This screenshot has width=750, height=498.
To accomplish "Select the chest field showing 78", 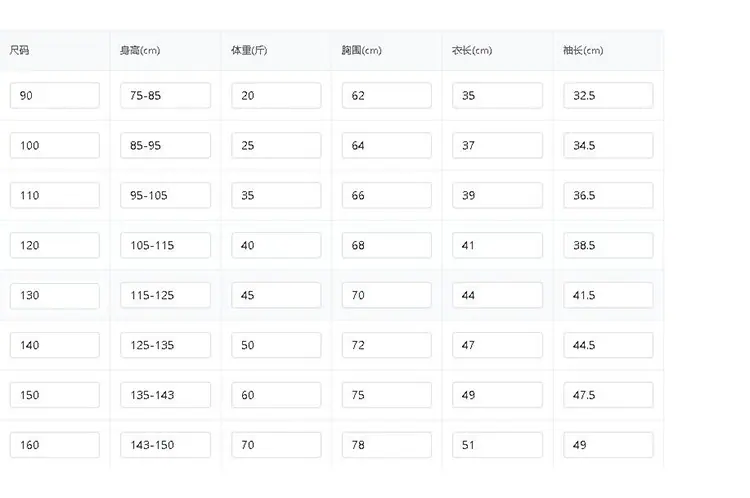I will (386, 445).
